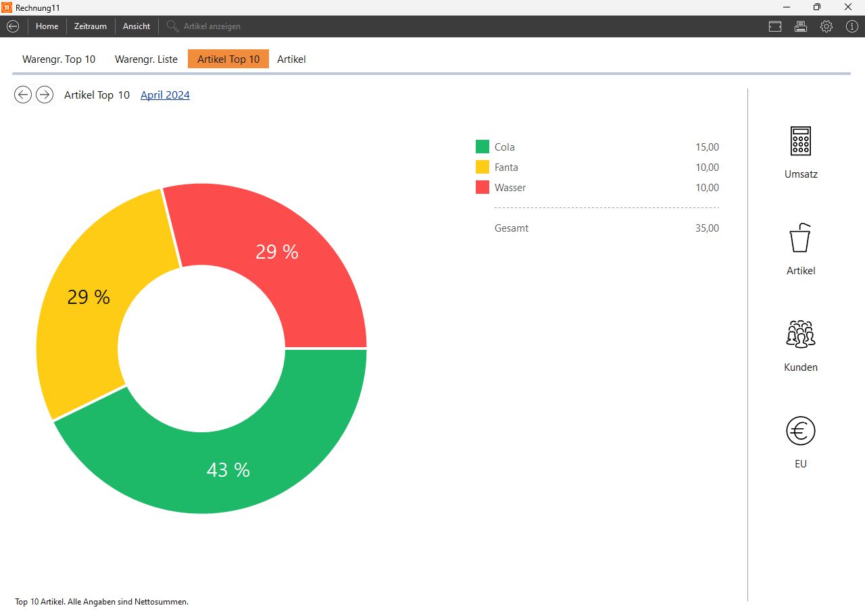Click the info icon in toolbar
This screenshot has height=616, width=865.
coord(851,26)
